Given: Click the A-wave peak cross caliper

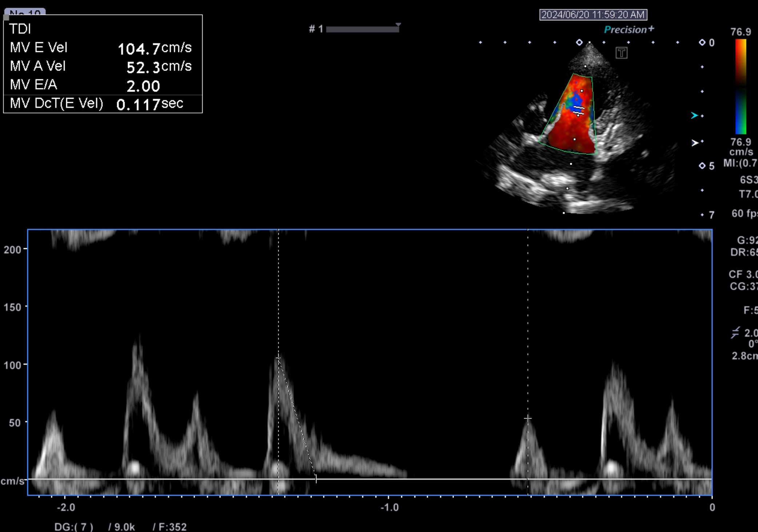Looking at the screenshot, I should tap(528, 419).
